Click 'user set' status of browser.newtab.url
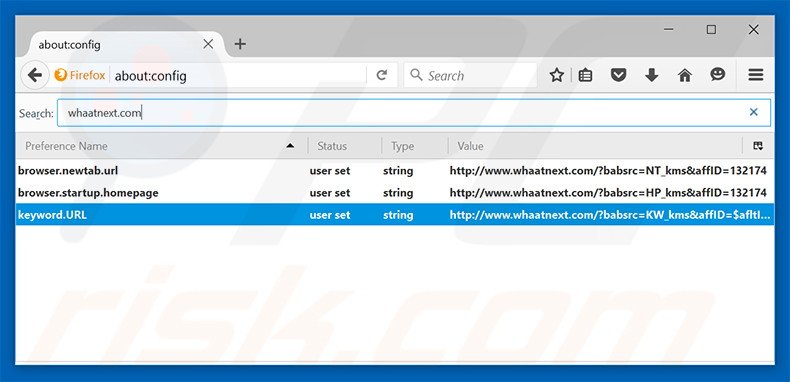790x382 pixels. click(330, 171)
